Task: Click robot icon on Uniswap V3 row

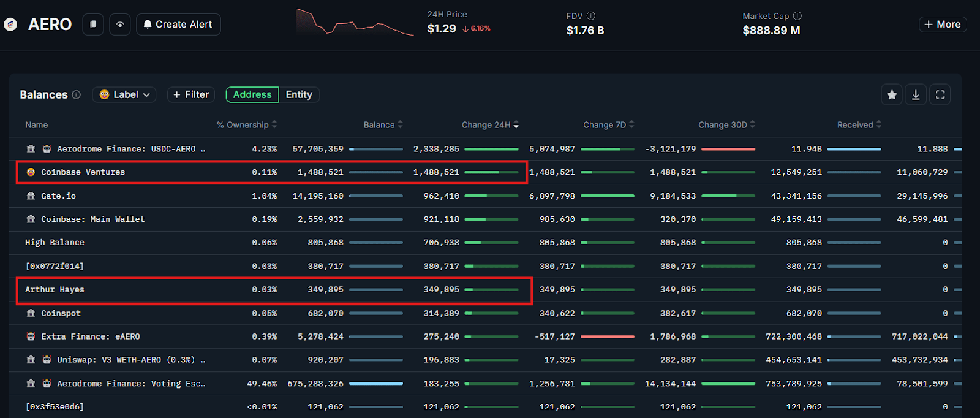Action: pos(47,360)
